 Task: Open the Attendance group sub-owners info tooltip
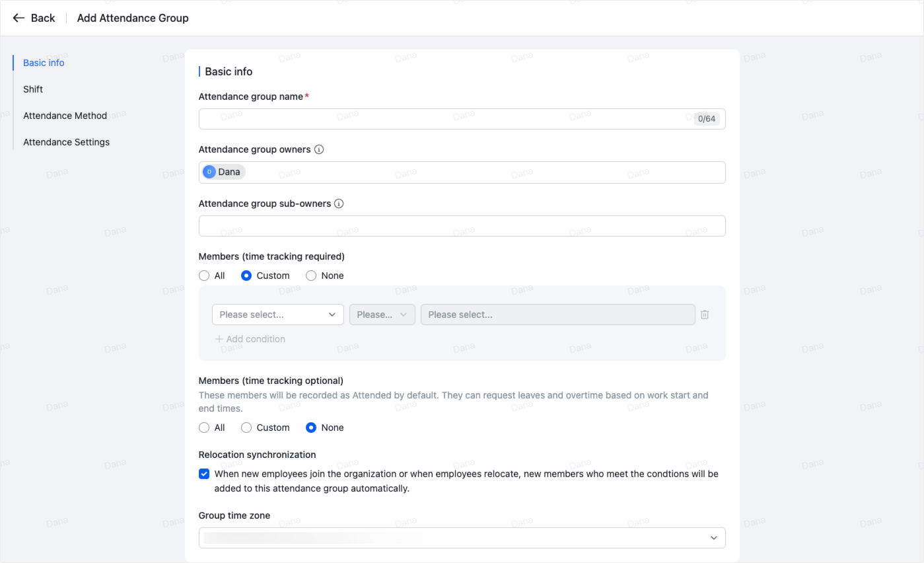tap(339, 204)
